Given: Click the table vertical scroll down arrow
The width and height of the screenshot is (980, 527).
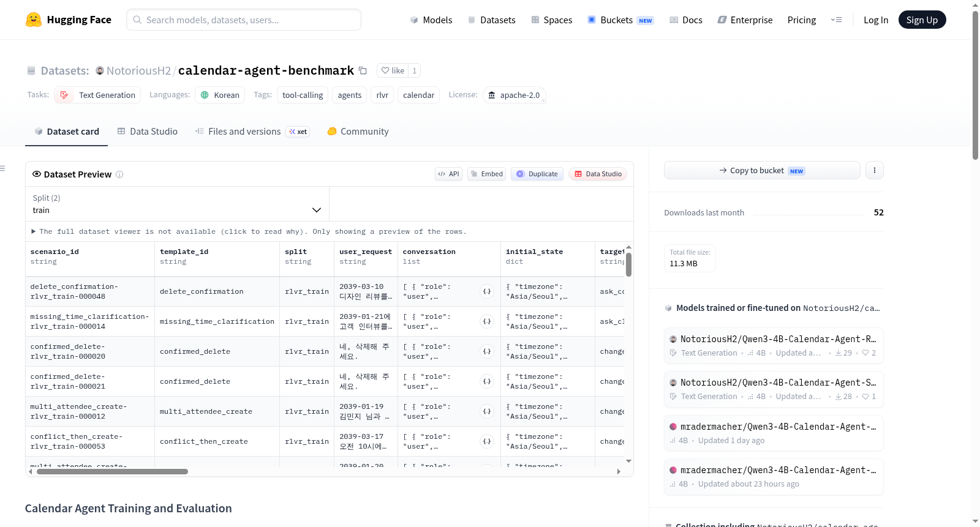Looking at the screenshot, I should click(628, 461).
